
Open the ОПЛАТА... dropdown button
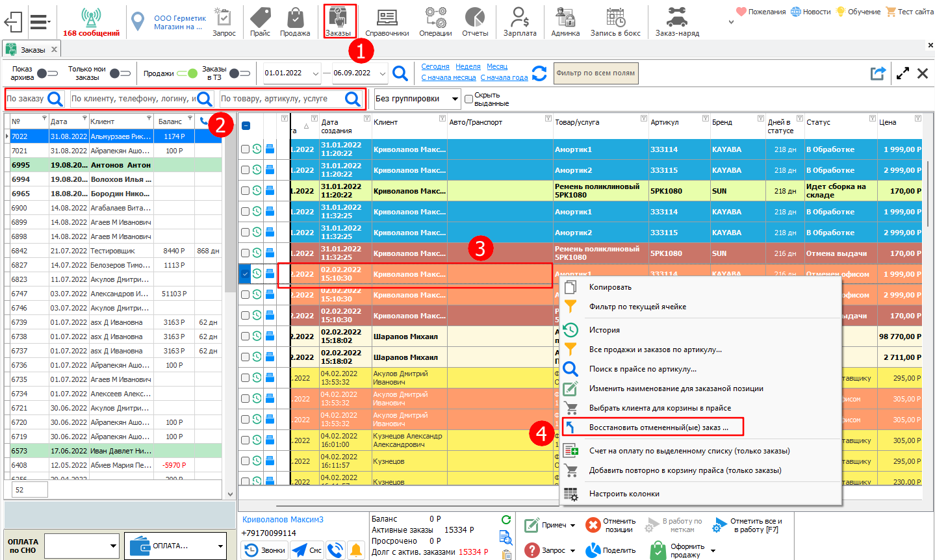[x=175, y=546]
